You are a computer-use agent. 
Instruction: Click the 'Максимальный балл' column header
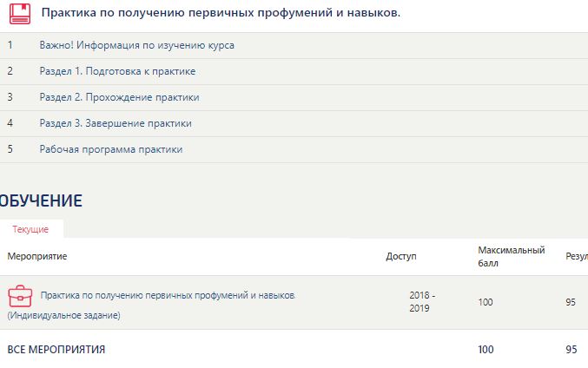click(511, 256)
